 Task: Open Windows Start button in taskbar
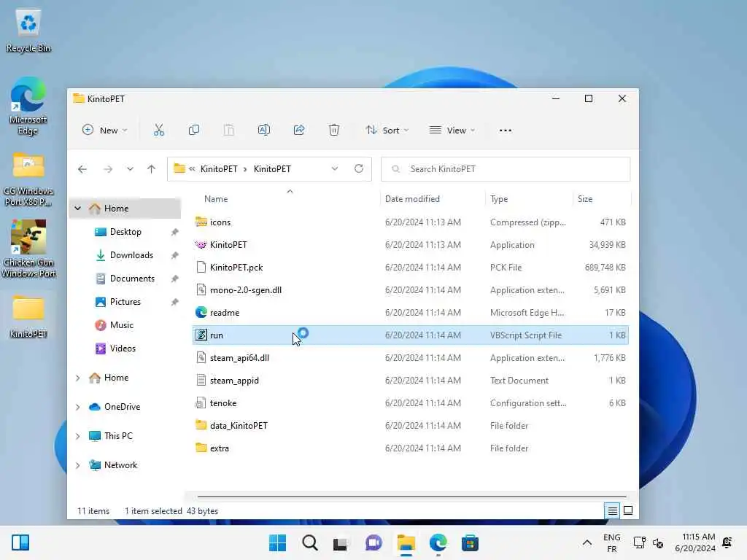click(277, 542)
